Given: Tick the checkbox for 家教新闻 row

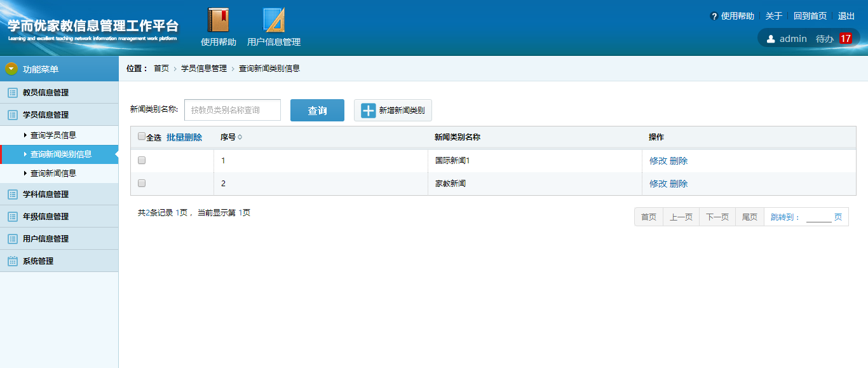Looking at the screenshot, I should point(142,183).
